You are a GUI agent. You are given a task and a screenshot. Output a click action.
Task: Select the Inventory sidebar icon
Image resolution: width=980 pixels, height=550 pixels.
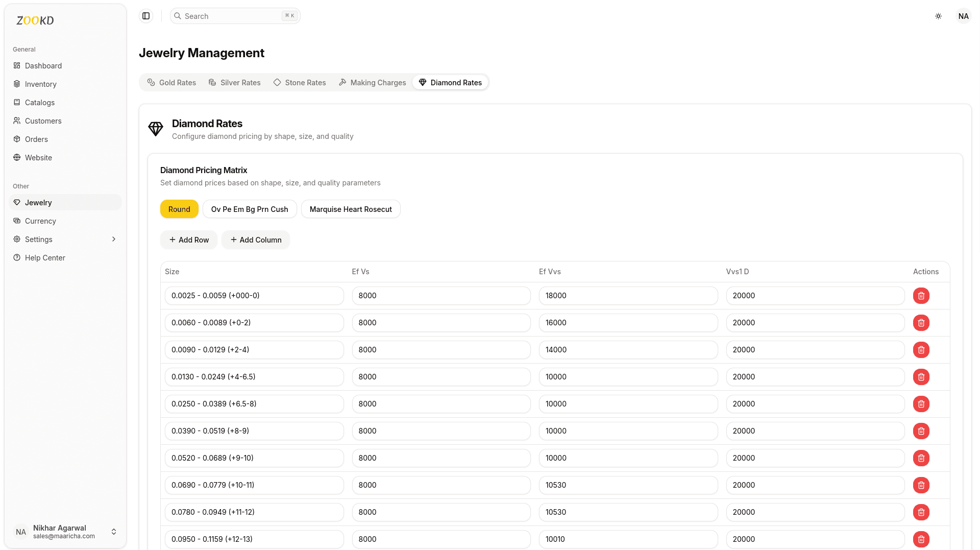pyautogui.click(x=17, y=84)
